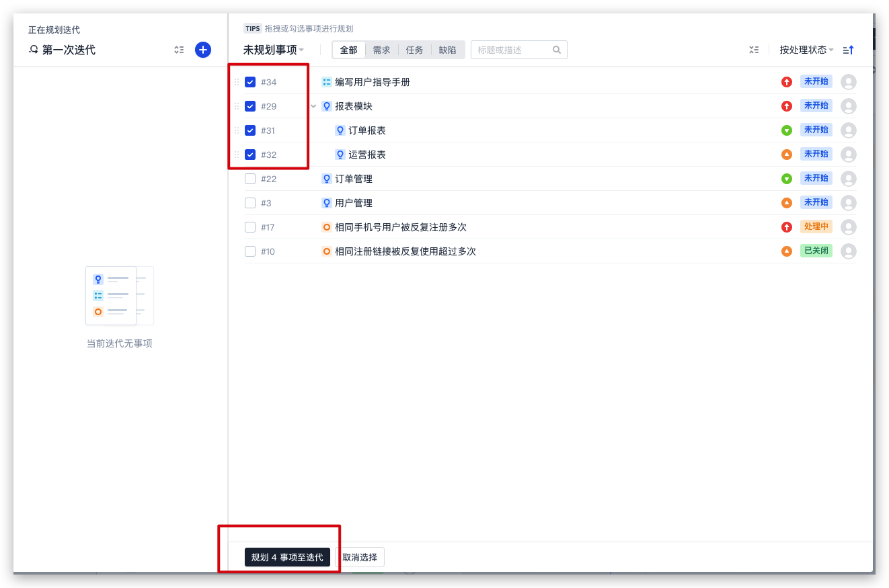This screenshot has width=889, height=588.
Task: Collapse the 报表模块 subitems chevron
Action: point(313,106)
